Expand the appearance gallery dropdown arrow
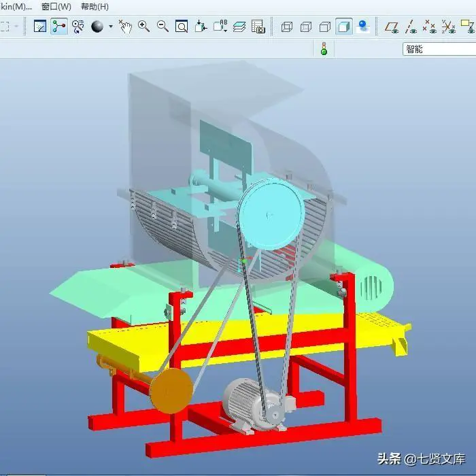 point(111,27)
